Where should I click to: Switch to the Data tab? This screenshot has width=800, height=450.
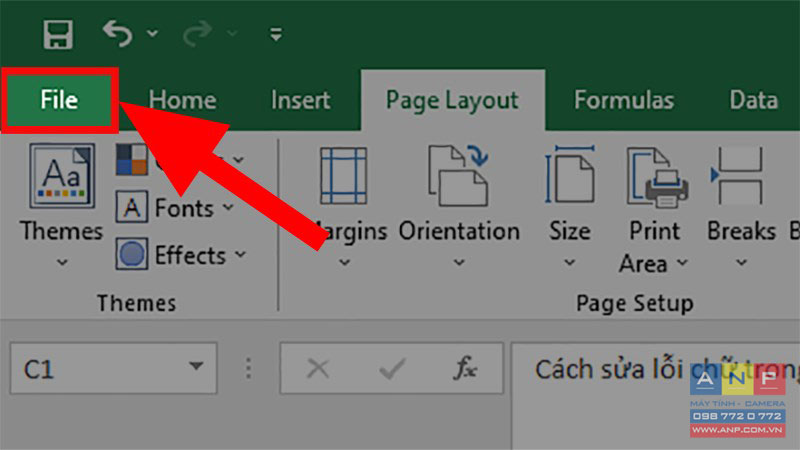coord(754,100)
